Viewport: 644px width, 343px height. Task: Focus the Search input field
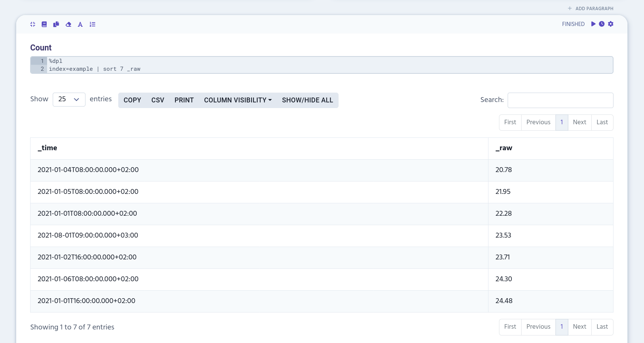coord(560,100)
